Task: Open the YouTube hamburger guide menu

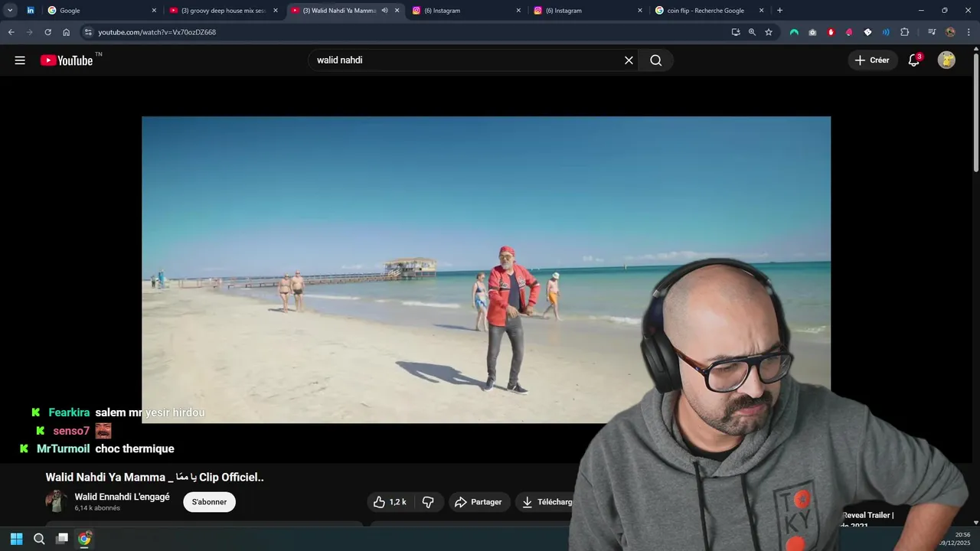Action: tap(20, 60)
